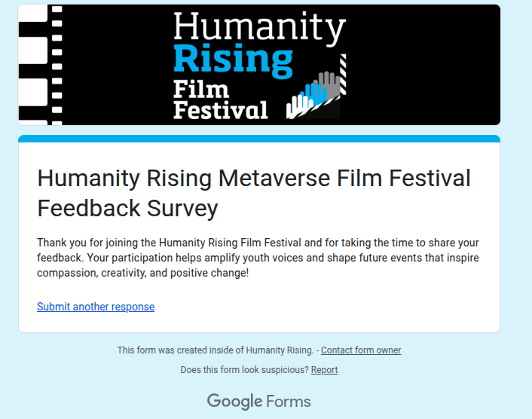
Task: Click the white "Humanity" word in banner
Action: click(258, 28)
